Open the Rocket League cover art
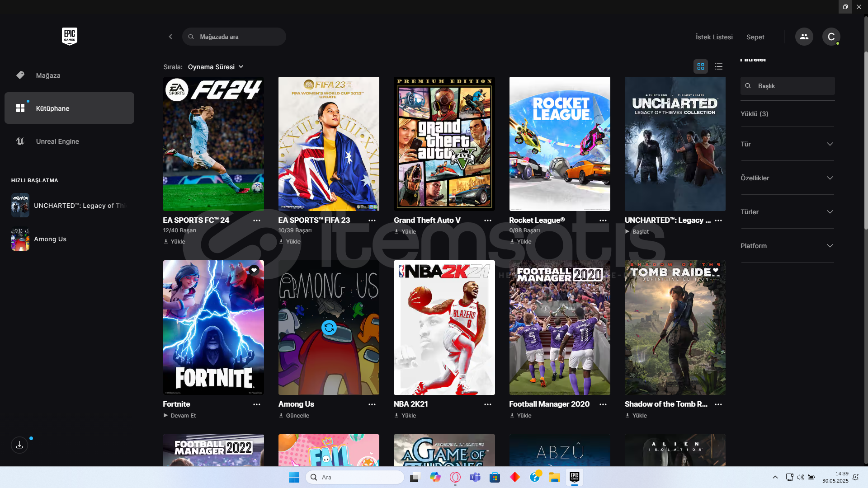 (560, 144)
